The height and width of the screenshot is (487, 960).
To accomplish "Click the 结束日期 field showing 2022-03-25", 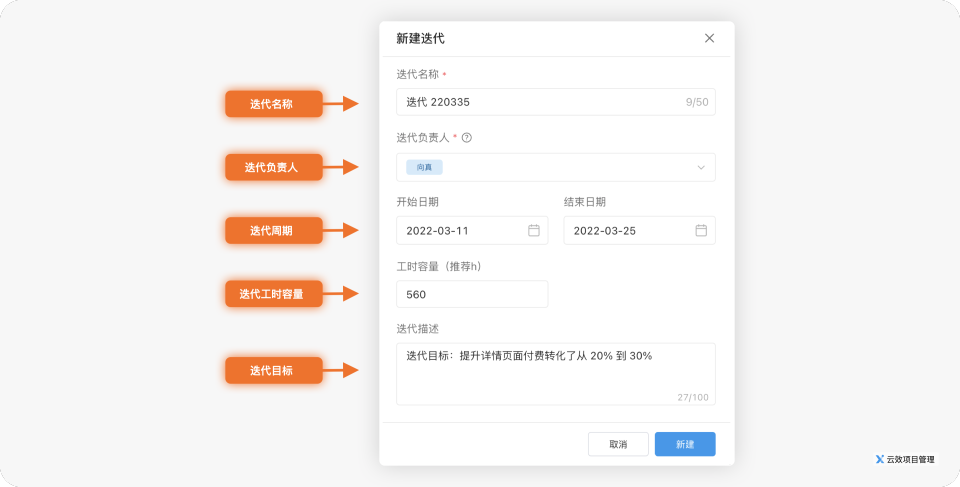I will point(629,231).
